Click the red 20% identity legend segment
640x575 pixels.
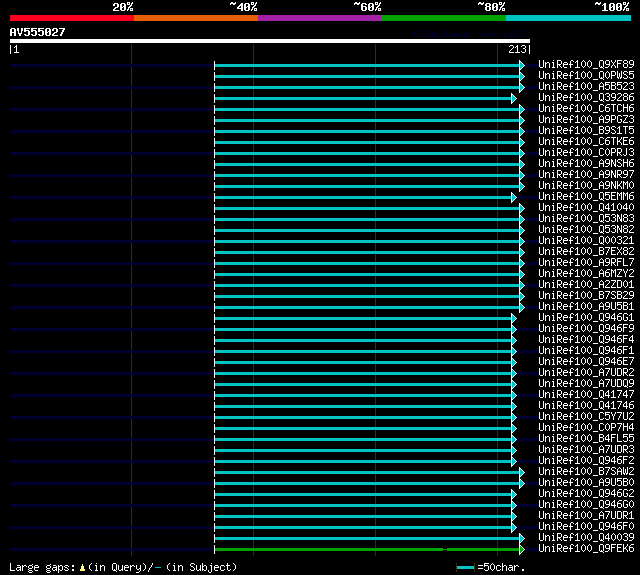pyautogui.click(x=72, y=18)
